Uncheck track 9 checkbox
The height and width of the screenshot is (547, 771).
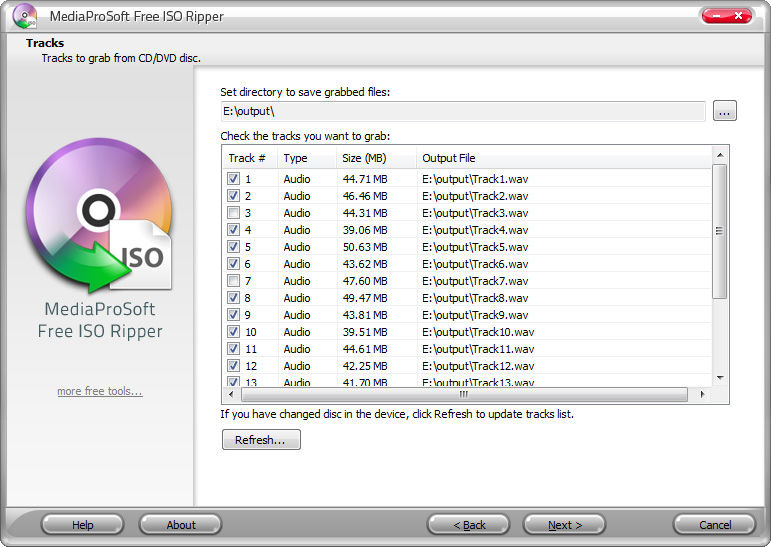pos(234,315)
